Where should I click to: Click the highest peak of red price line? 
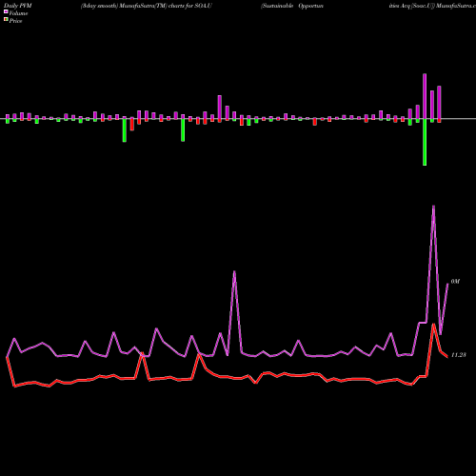tap(433, 325)
